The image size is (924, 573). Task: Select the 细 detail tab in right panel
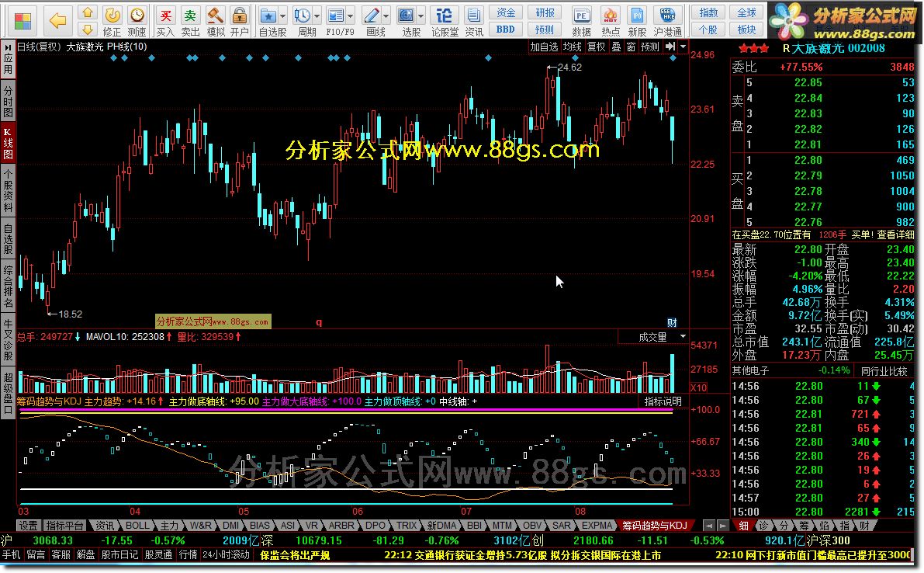click(x=743, y=525)
